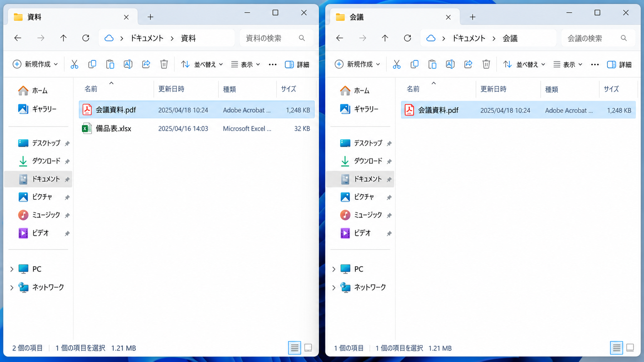Image resolution: width=644 pixels, height=362 pixels.
Task: Go back in the 資料 window
Action: click(18, 38)
